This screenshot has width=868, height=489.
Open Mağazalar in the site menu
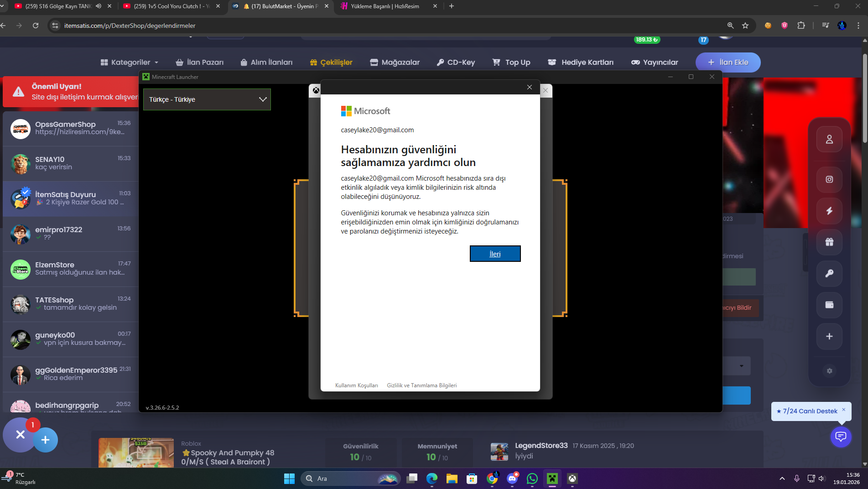(x=395, y=62)
